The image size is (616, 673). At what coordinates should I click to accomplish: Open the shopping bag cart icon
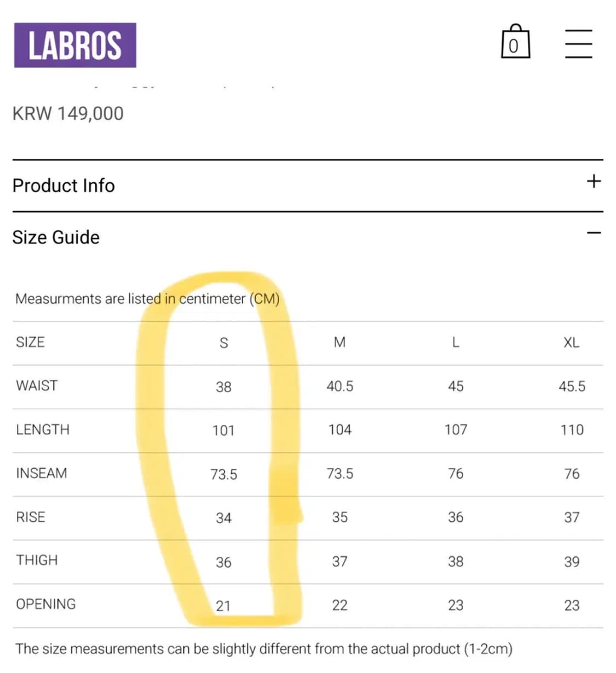coord(515,42)
